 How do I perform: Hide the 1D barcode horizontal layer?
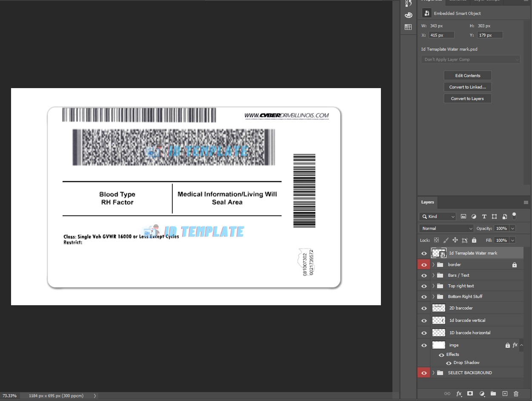point(424,333)
